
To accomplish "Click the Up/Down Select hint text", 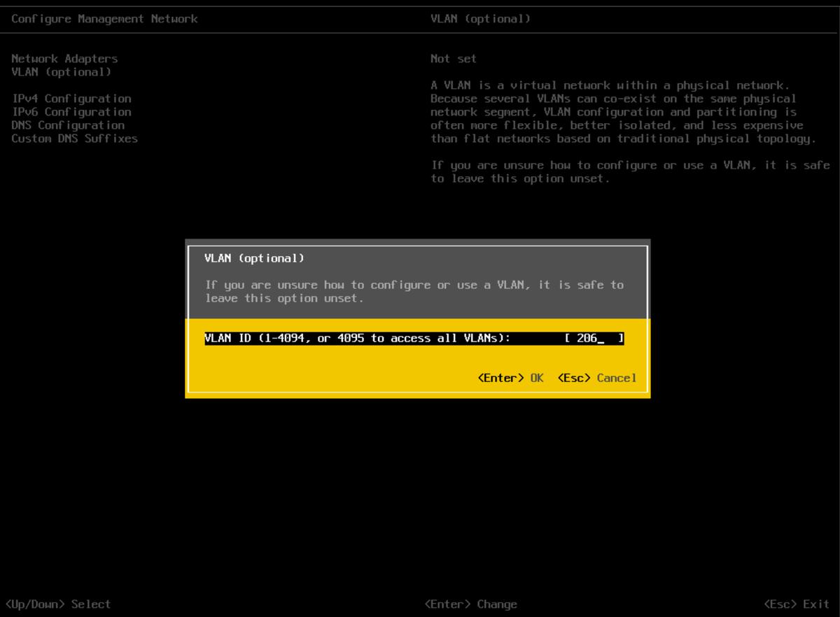I will (58, 604).
